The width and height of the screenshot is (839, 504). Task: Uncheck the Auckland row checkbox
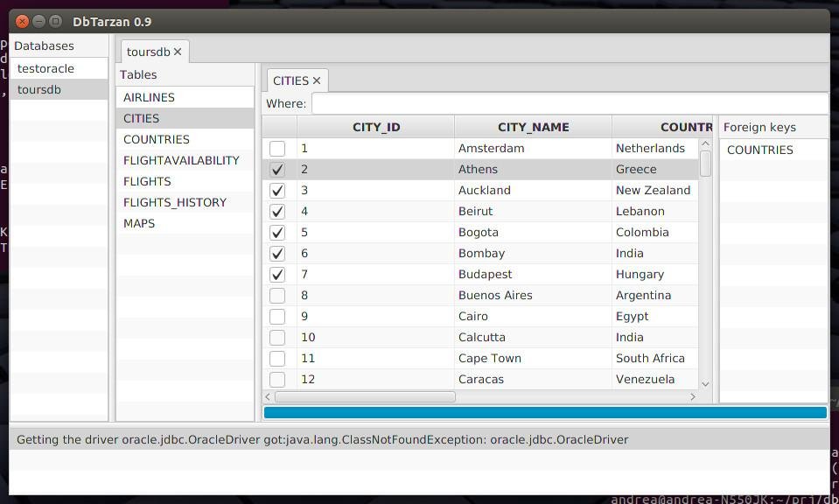pos(277,191)
